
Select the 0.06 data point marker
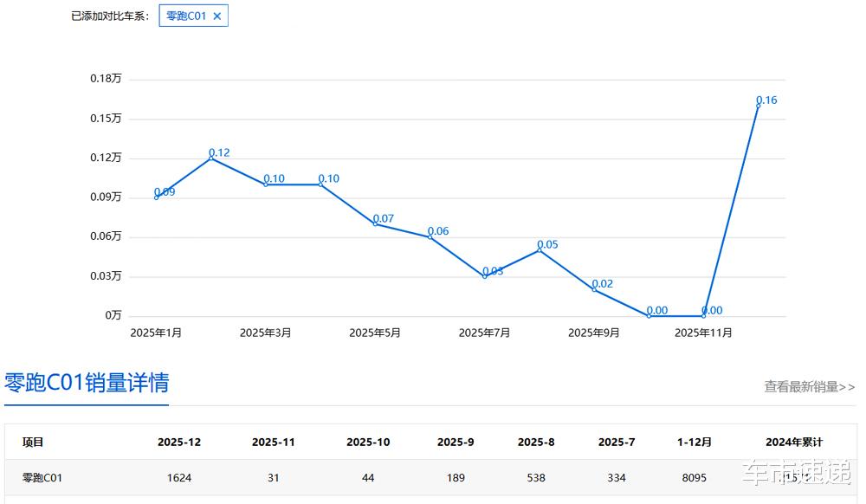430,236
